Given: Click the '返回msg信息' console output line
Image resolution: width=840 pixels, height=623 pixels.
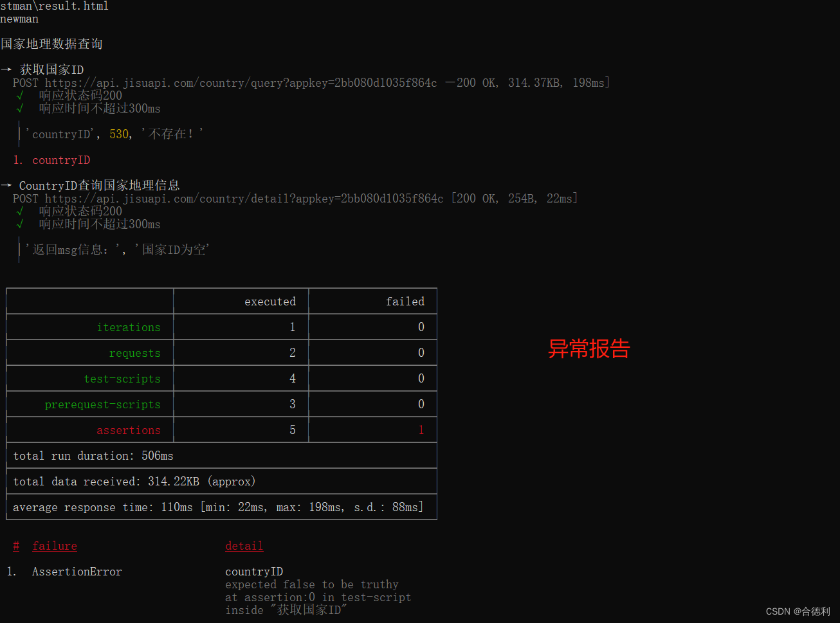Looking at the screenshot, I should tap(118, 249).
